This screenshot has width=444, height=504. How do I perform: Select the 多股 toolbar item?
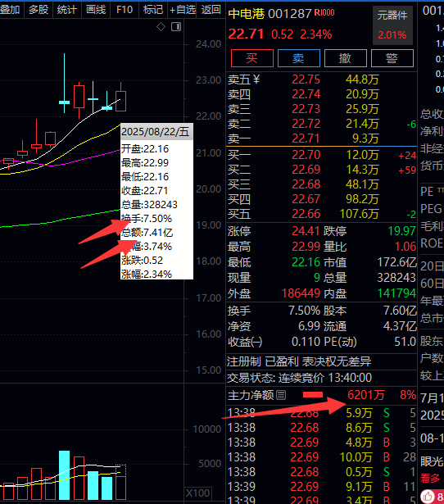pyautogui.click(x=39, y=10)
